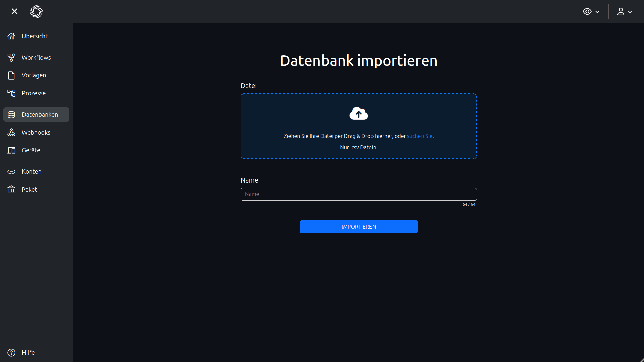Click the Geräte devices icon

coord(11,150)
